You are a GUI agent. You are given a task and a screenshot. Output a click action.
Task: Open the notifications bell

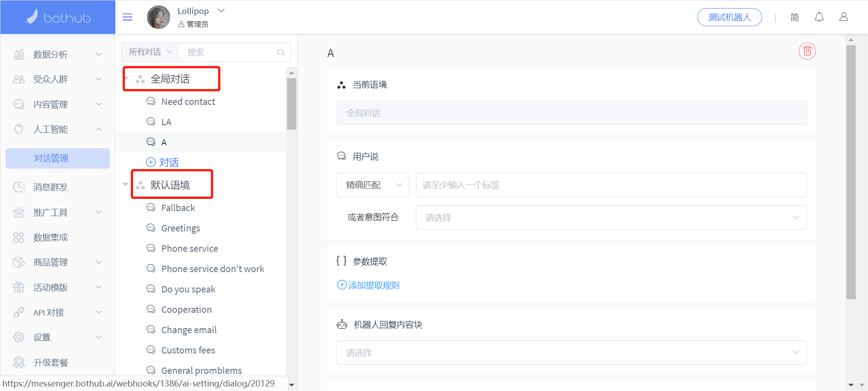[819, 17]
